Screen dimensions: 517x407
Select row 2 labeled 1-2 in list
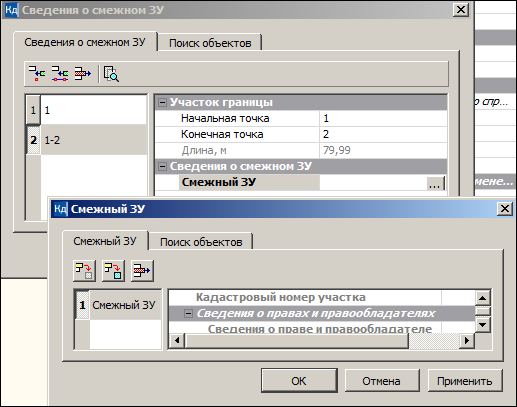tap(87, 140)
